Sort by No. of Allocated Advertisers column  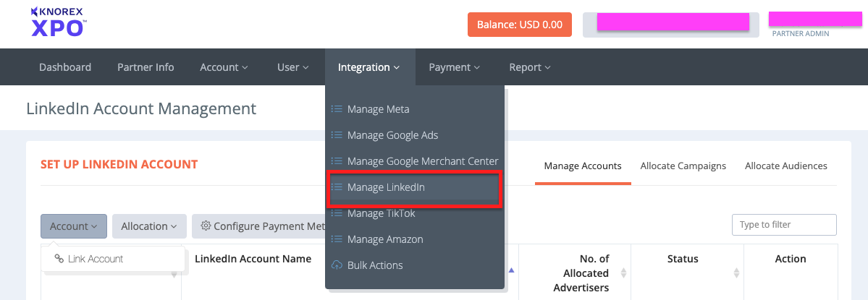click(623, 273)
